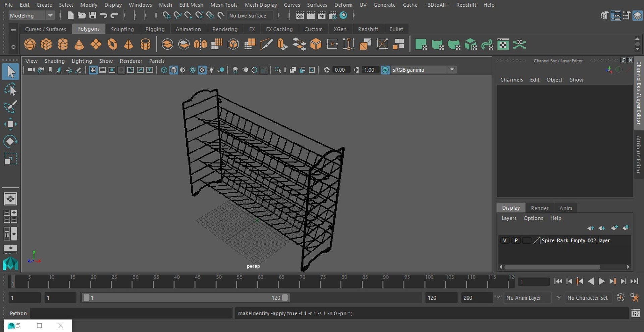The height and width of the screenshot is (332, 644).
Task: Toggle X-ray display in viewport
Action: click(293, 70)
